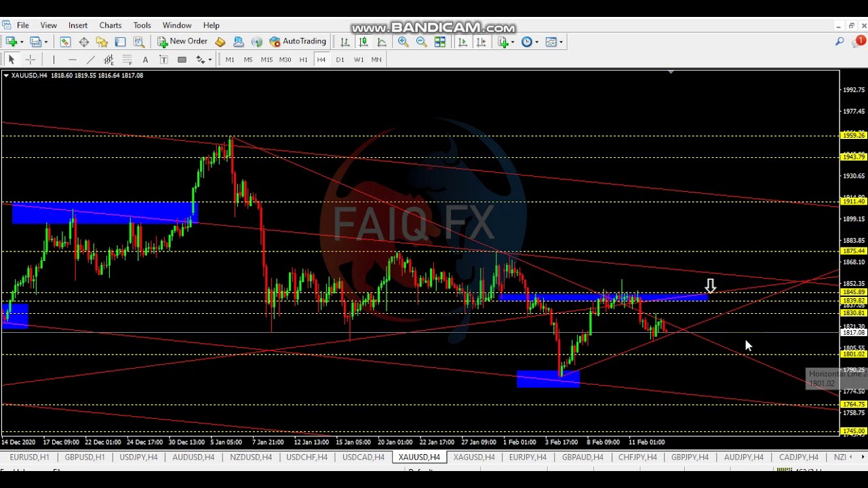Select the M30 timeframe button

285,60
